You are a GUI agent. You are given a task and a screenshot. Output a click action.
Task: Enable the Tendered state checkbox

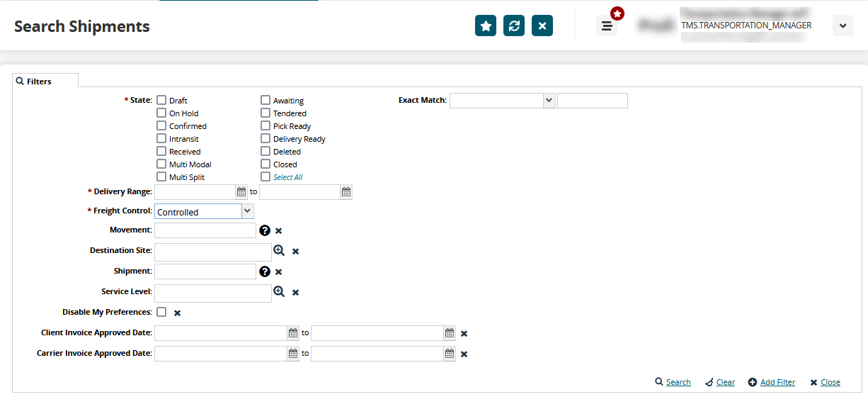pos(265,113)
